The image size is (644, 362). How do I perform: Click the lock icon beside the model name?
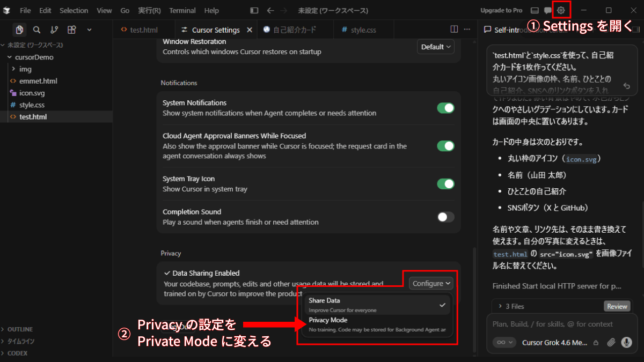[x=596, y=343]
